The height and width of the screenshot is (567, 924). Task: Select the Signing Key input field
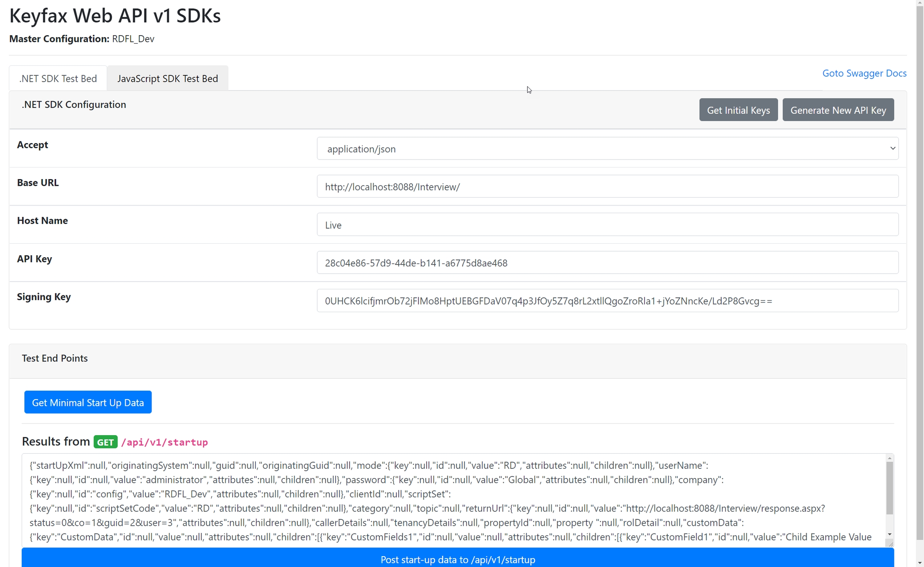tap(607, 301)
